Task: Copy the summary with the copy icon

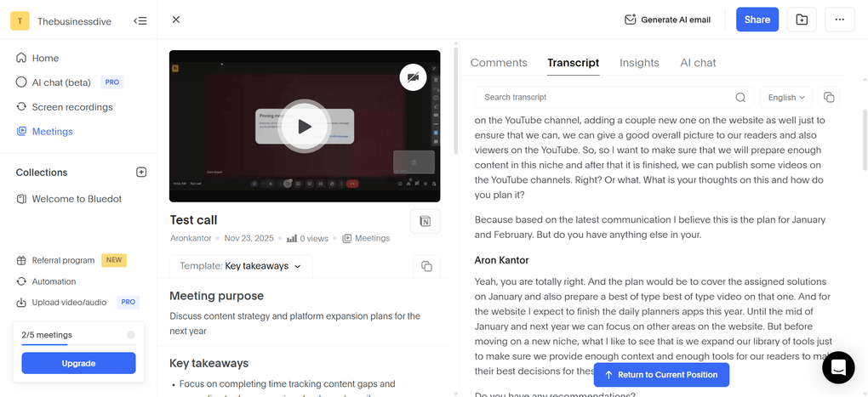Action: (x=426, y=266)
